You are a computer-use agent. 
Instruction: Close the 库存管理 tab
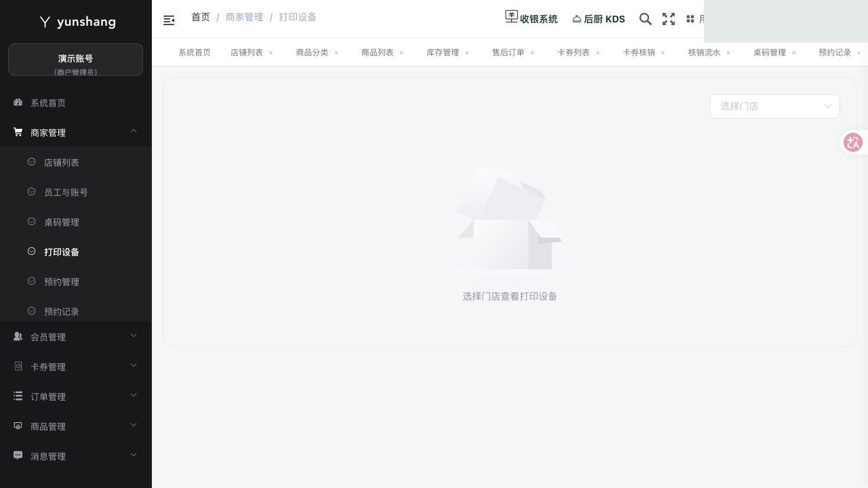click(467, 53)
